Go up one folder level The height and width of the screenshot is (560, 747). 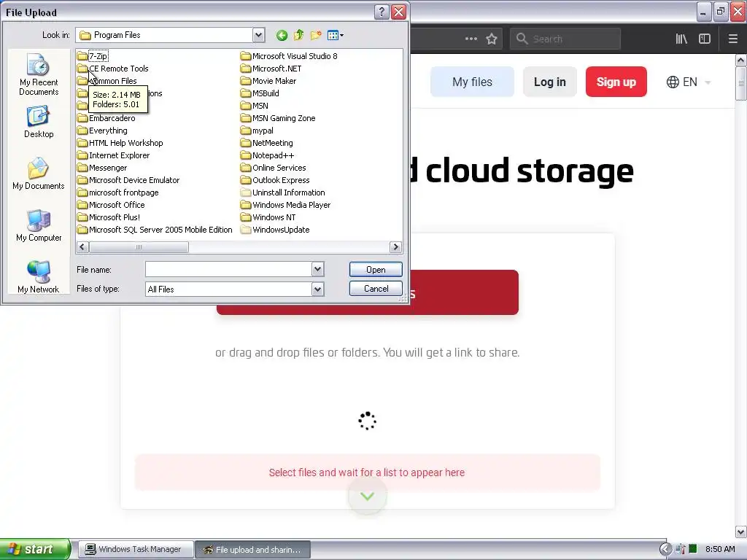coord(298,35)
